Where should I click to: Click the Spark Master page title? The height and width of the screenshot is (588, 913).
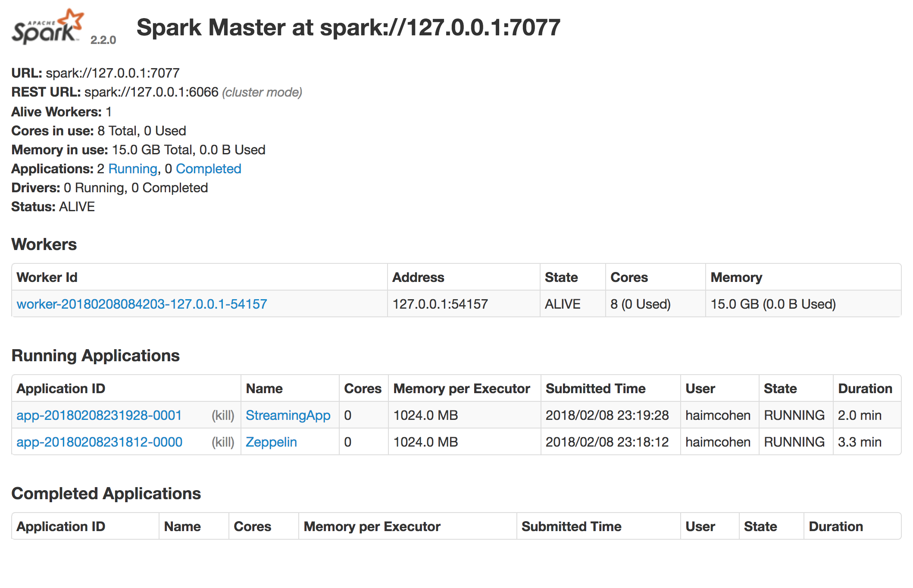(x=348, y=28)
